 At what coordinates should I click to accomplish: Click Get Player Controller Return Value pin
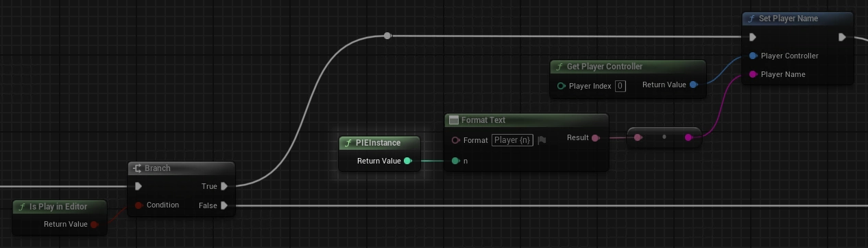coord(693,84)
